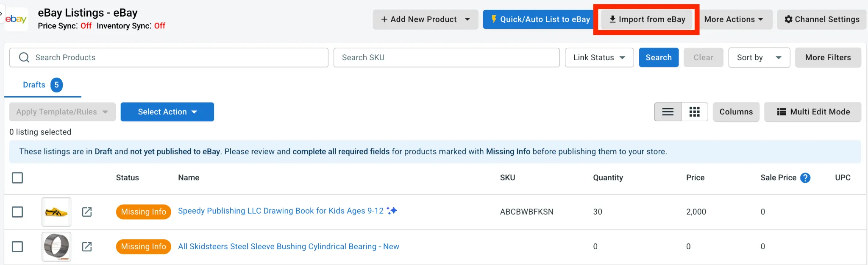Select all listings with header checkbox

(x=17, y=178)
